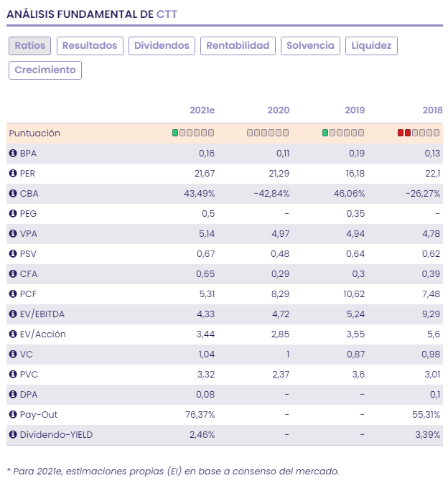Viewport: 448px width, 483px height.
Task: Show the Rentabilidad tab
Action: coord(238,46)
